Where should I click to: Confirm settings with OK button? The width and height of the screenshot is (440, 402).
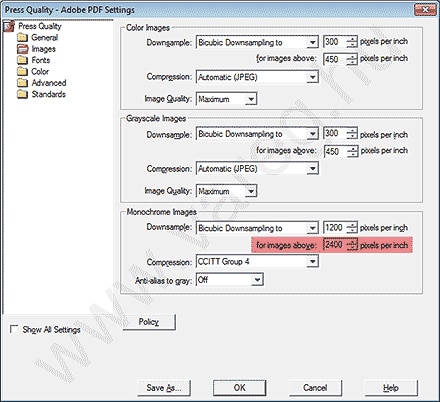tap(239, 388)
